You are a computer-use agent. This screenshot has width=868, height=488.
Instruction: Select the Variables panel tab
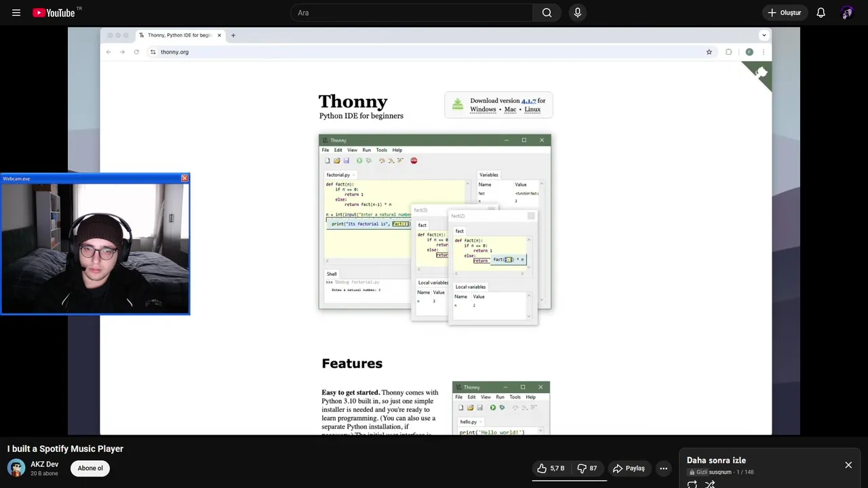(489, 175)
